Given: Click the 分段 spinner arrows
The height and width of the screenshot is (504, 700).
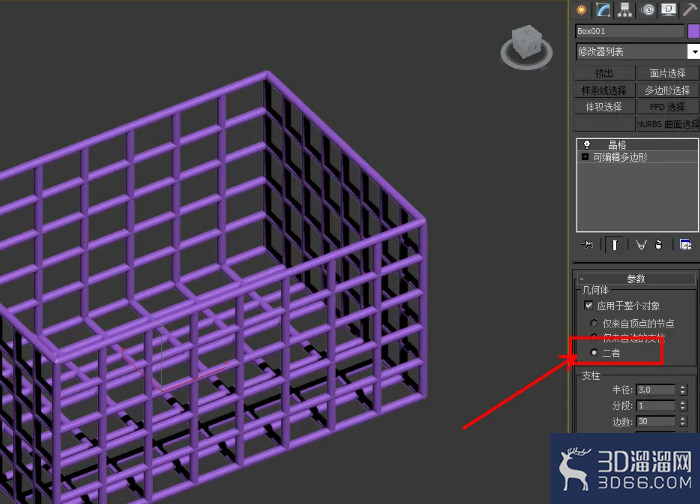Looking at the screenshot, I should click(683, 406).
